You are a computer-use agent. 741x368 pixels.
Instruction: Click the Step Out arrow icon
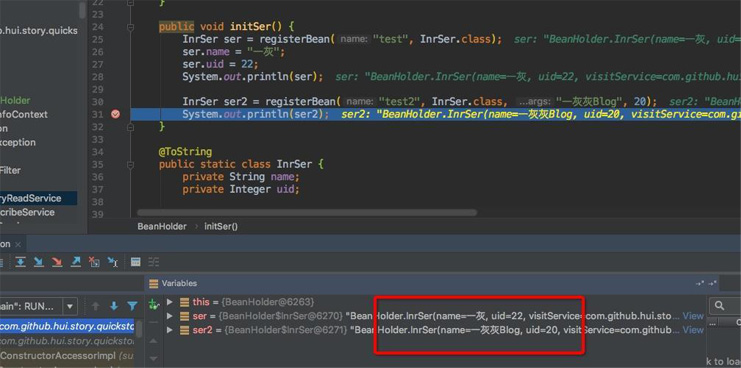click(x=76, y=262)
